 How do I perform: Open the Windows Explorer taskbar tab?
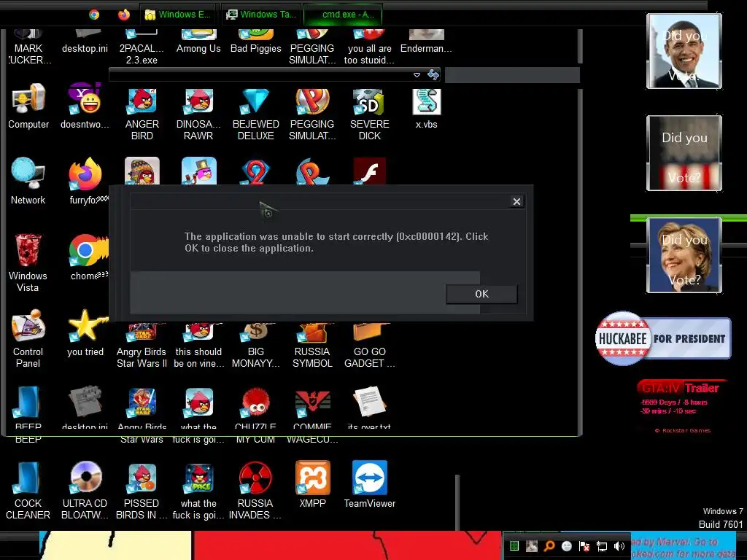click(179, 15)
